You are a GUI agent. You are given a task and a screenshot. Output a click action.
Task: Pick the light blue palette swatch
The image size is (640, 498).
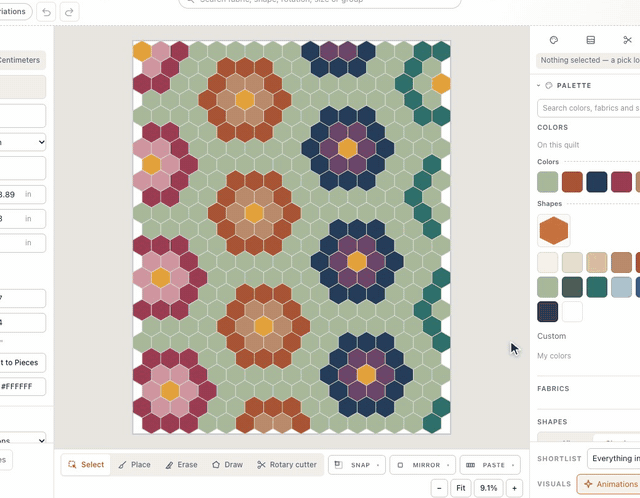click(621, 287)
